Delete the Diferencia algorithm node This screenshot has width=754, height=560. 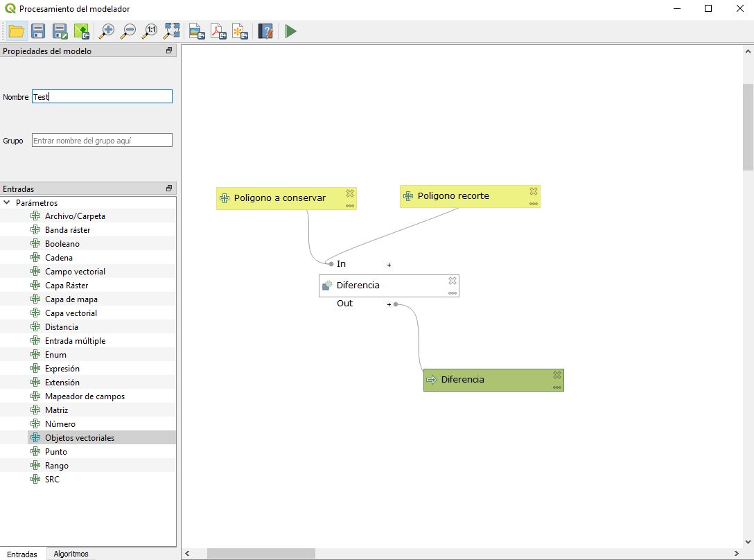click(x=453, y=281)
